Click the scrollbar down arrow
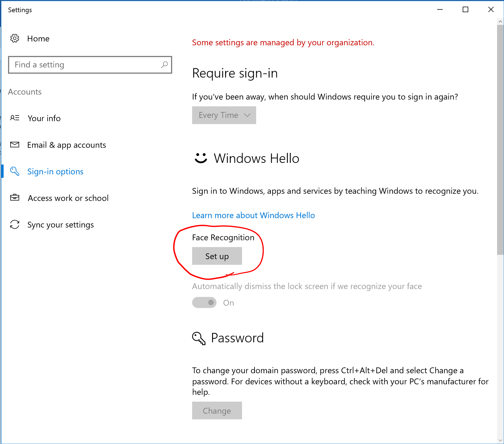This screenshot has height=444, width=504. [x=500, y=440]
